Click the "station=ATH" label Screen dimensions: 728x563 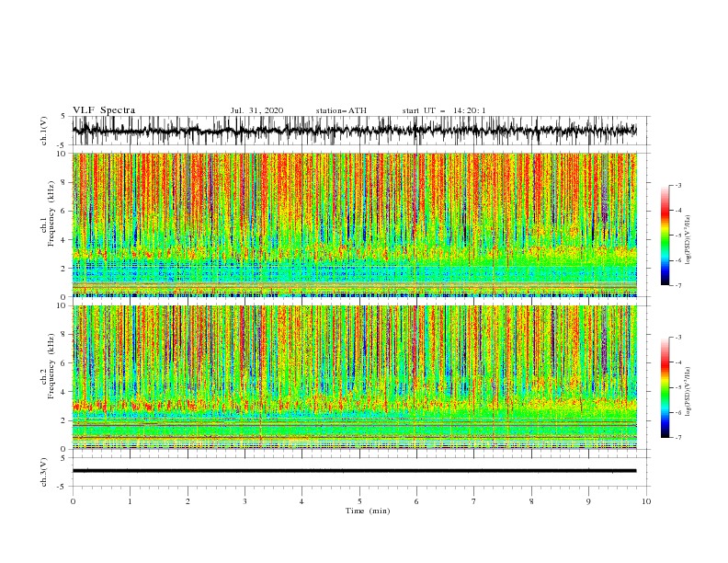point(341,110)
